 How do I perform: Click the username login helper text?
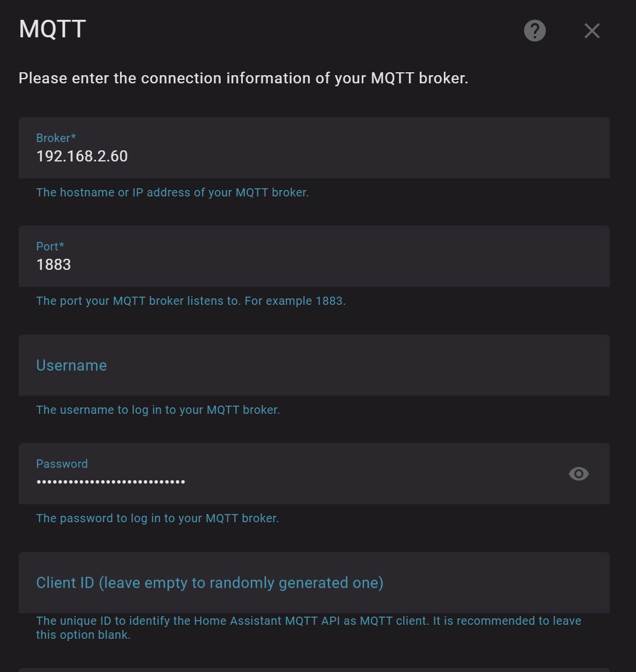coord(158,410)
